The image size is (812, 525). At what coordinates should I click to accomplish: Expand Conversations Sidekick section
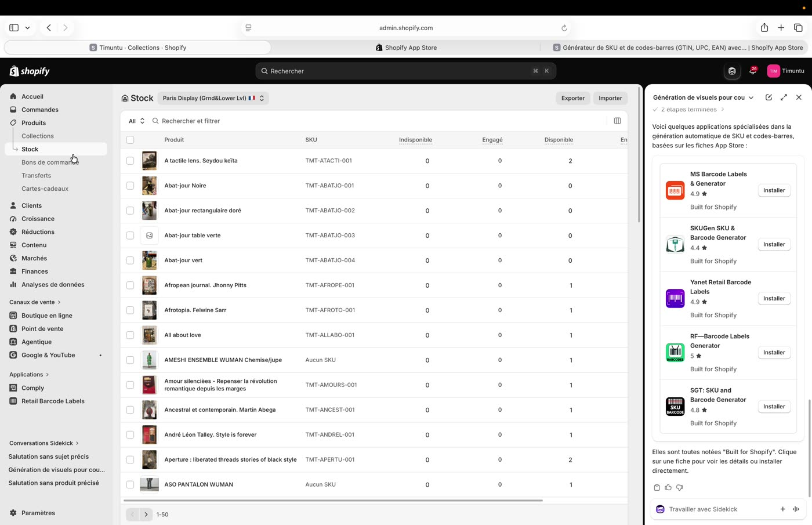click(x=44, y=443)
